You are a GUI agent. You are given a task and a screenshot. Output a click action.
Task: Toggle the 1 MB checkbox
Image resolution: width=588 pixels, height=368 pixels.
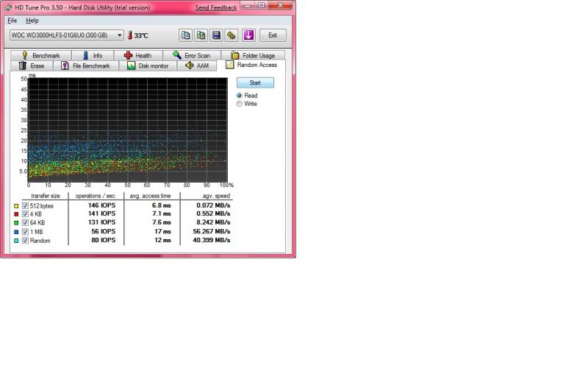25,232
